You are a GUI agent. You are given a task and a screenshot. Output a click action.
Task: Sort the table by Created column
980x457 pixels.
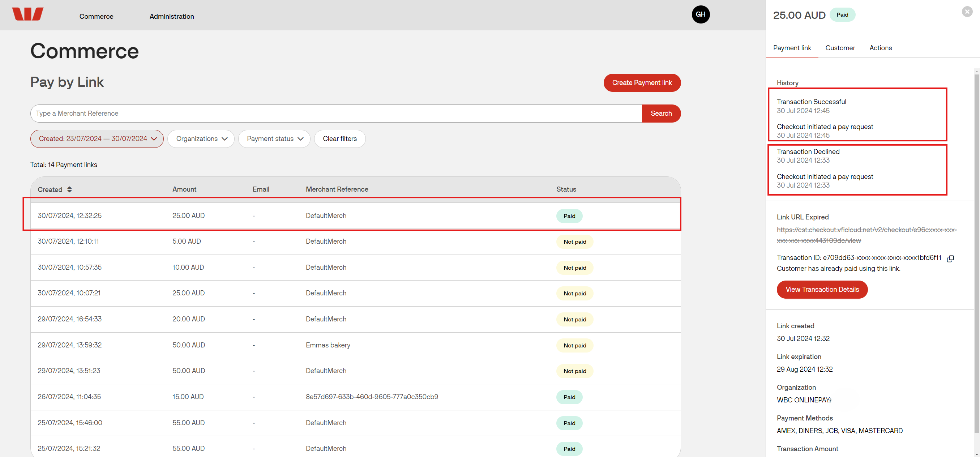(69, 189)
